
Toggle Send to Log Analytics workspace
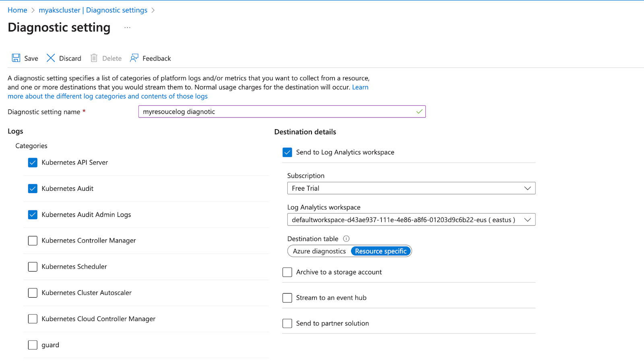tap(287, 152)
